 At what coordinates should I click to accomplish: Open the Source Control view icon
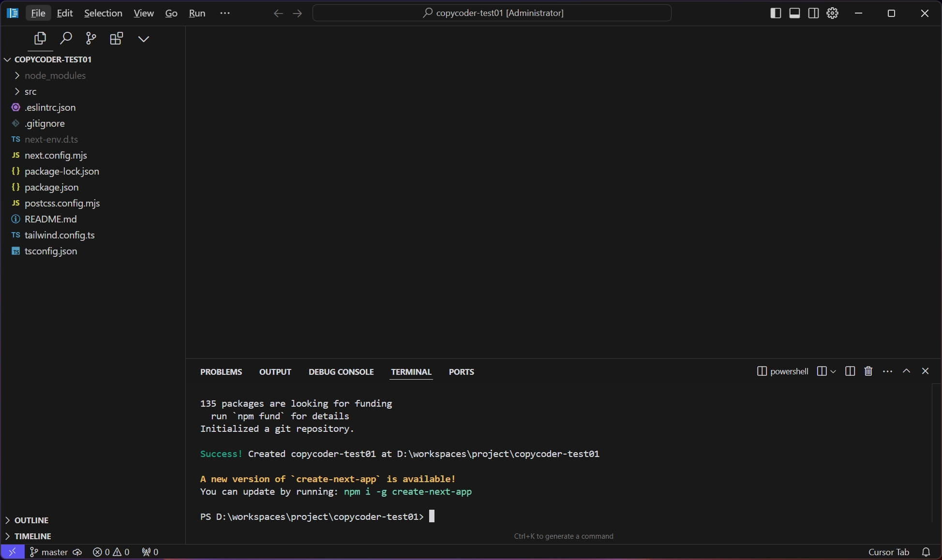(x=91, y=38)
